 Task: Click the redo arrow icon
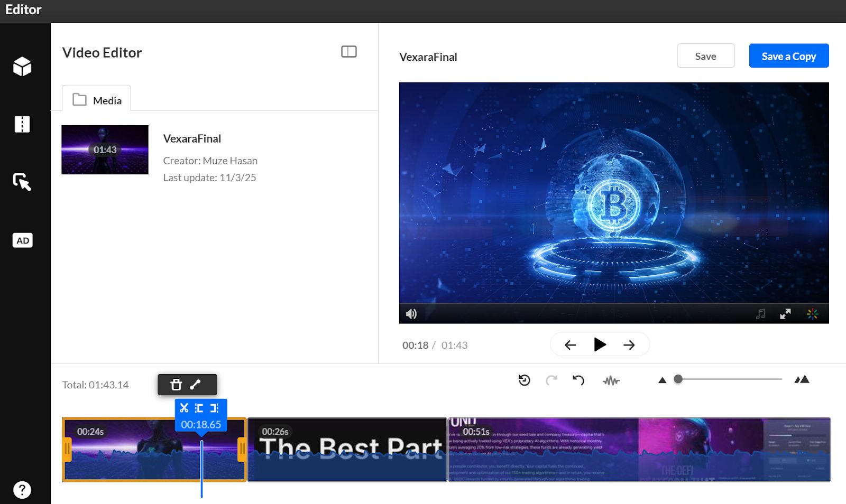(551, 380)
